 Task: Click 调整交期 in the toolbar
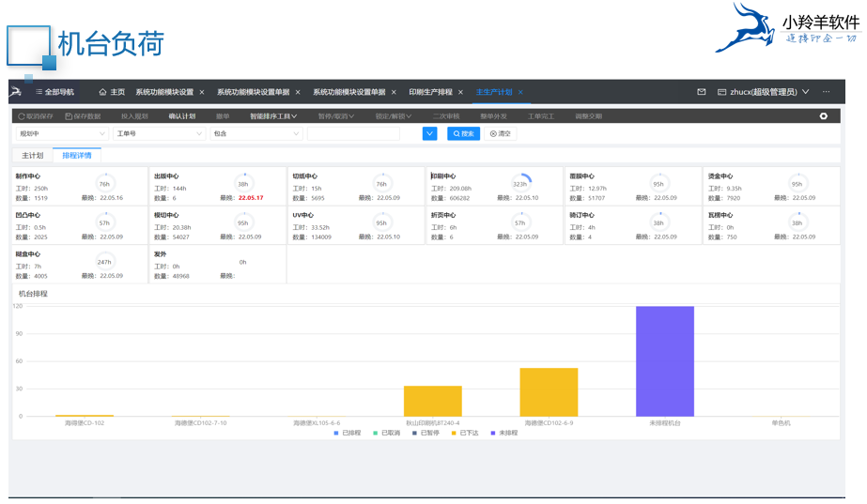click(588, 116)
